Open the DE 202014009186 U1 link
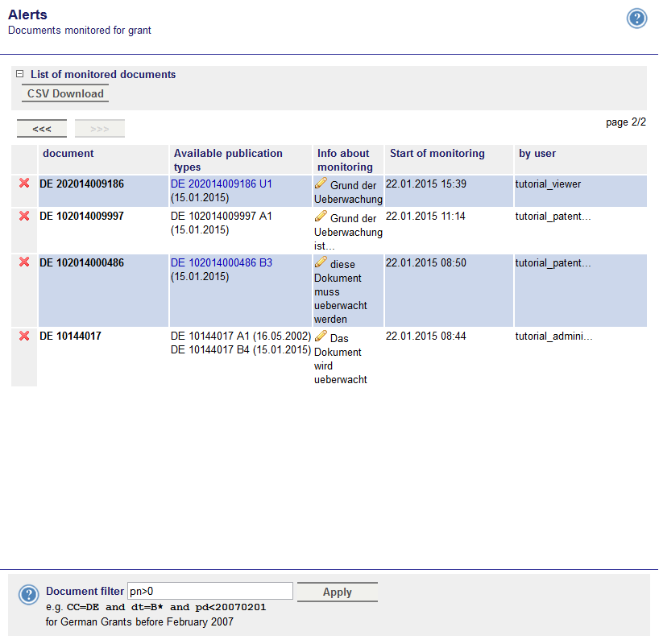 (222, 184)
